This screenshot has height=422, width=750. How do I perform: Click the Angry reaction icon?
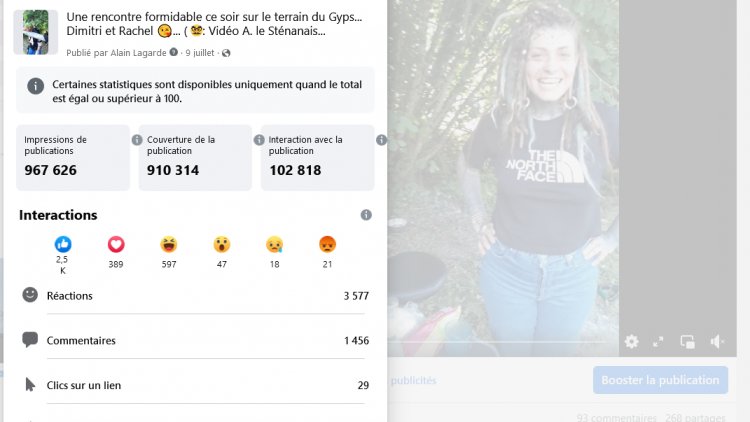tap(327, 244)
